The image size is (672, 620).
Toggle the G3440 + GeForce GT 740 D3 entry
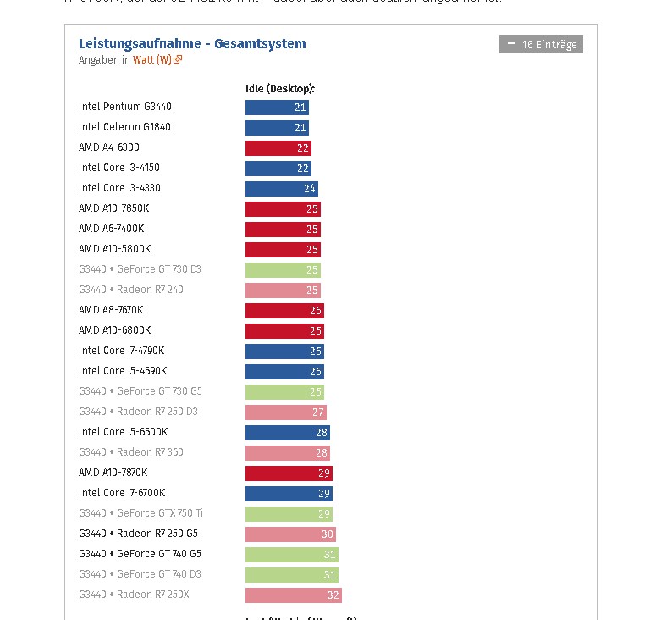point(140,574)
